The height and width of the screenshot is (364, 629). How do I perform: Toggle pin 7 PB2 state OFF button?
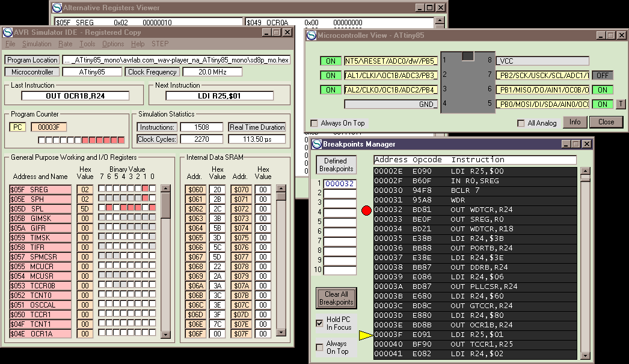(603, 75)
